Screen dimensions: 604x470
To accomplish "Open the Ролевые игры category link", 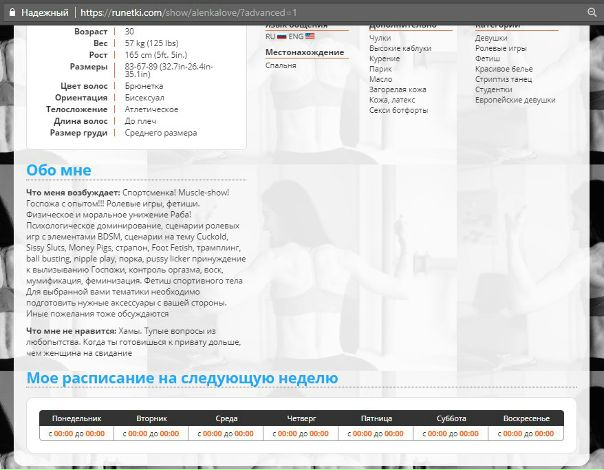I will click(x=499, y=47).
